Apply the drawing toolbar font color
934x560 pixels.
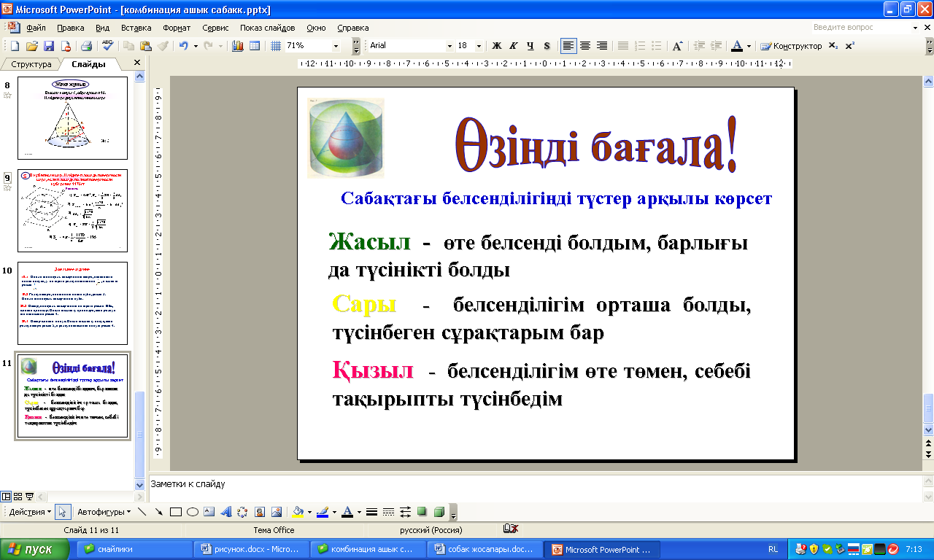pos(347,512)
